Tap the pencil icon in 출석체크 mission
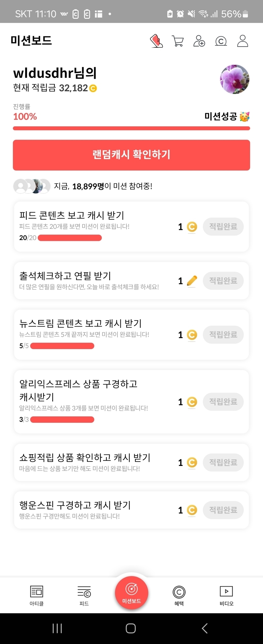263x644 pixels. click(192, 281)
